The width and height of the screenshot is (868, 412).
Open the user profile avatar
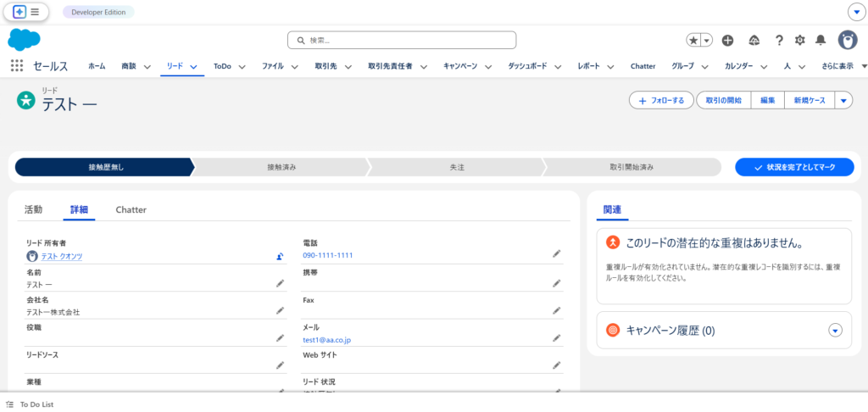(847, 40)
